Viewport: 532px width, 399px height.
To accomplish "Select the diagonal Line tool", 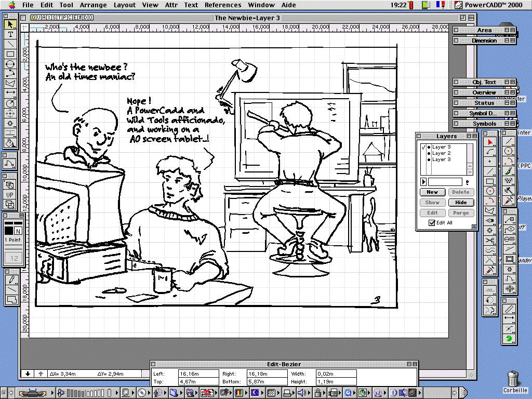I will tap(10, 44).
